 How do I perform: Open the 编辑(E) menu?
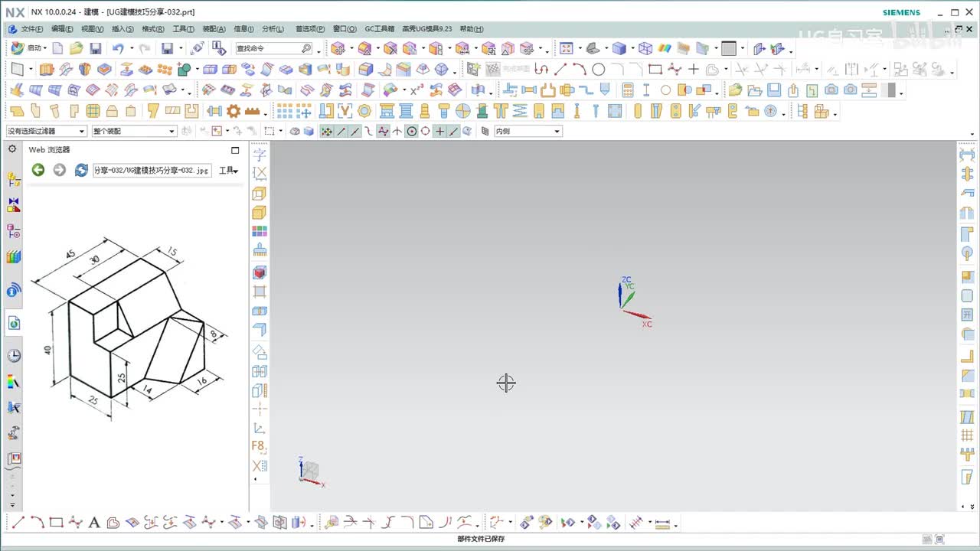coord(62,29)
